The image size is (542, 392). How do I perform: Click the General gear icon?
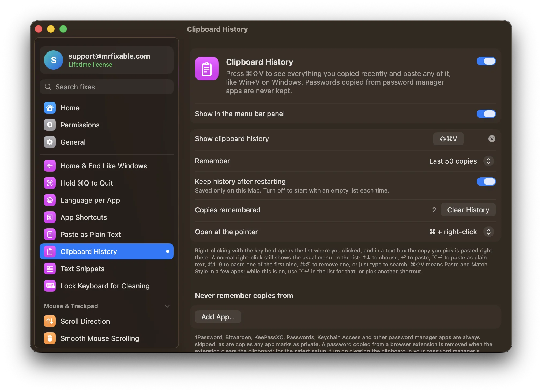coord(50,142)
